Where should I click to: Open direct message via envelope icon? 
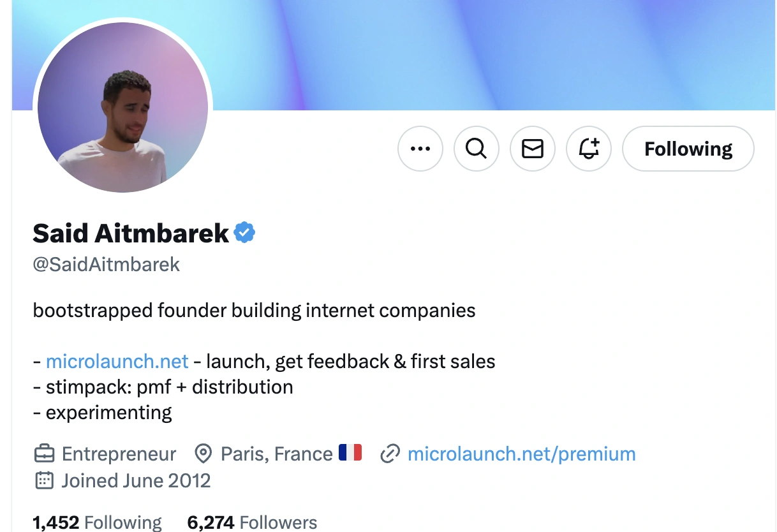(533, 149)
